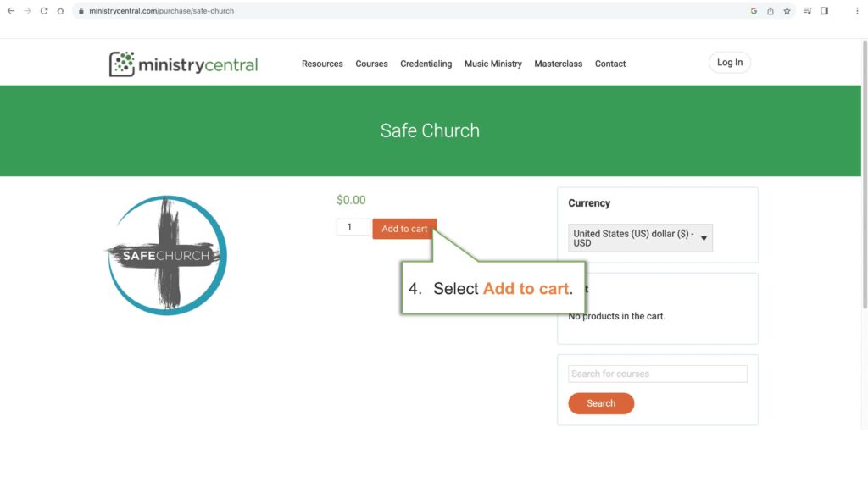Image resolution: width=868 pixels, height=488 pixels.
Task: Open the Masterclass menu item
Action: click(558, 64)
